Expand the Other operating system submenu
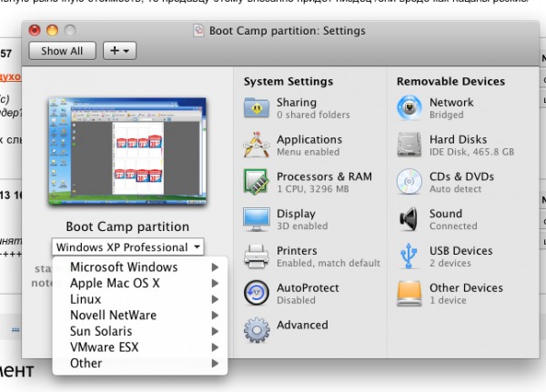546x392 pixels. (x=140, y=363)
